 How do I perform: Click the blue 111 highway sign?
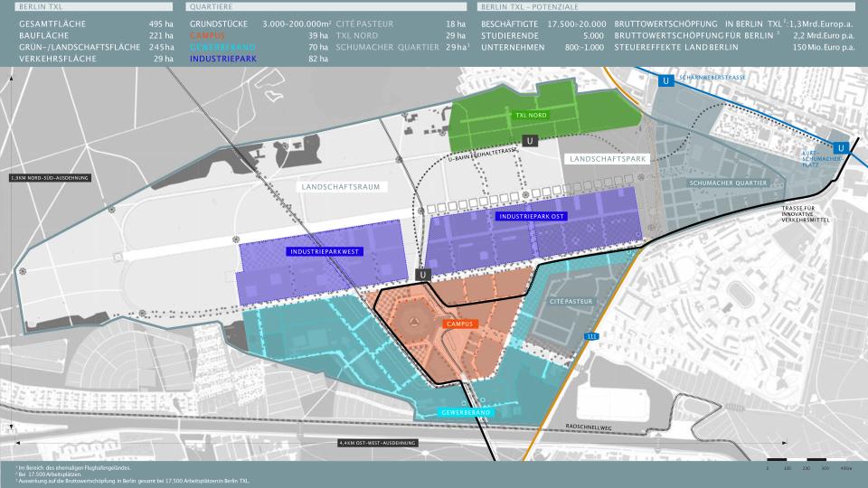click(592, 336)
